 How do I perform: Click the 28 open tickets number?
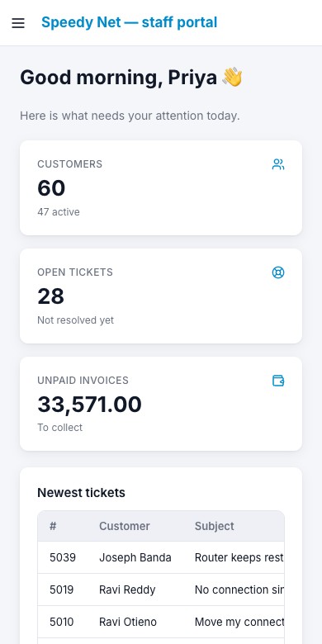click(x=51, y=296)
